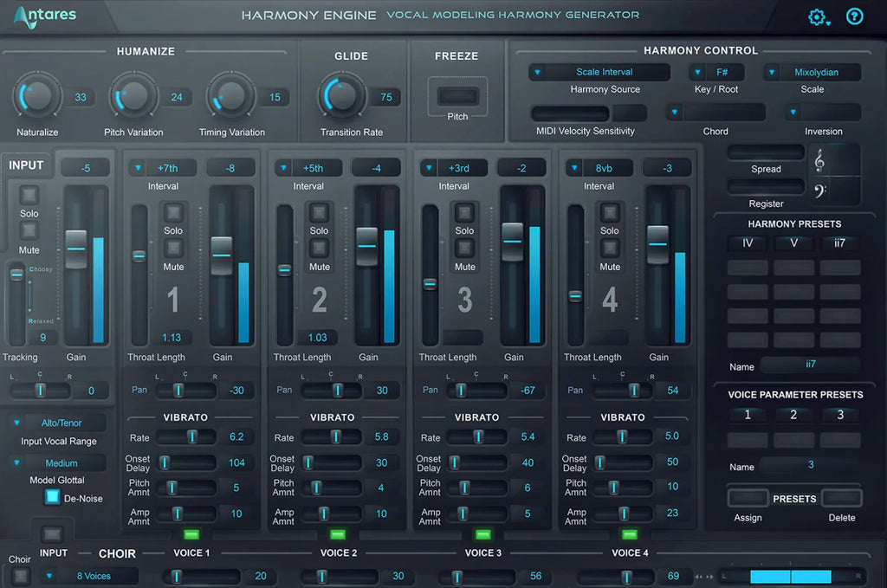Open the Alto/Tenor input vocal range dropdown
Image resolution: width=887 pixels, height=588 pixels.
[x=59, y=423]
